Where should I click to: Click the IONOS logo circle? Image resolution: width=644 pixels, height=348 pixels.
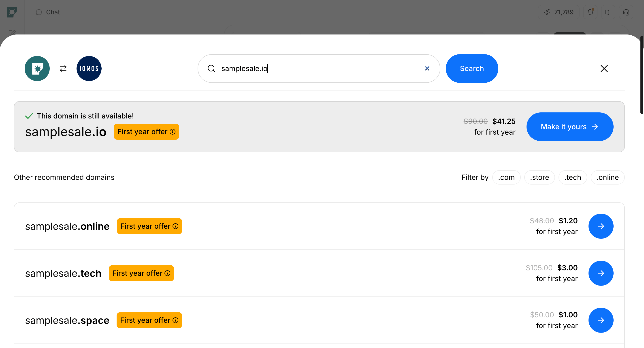[89, 69]
